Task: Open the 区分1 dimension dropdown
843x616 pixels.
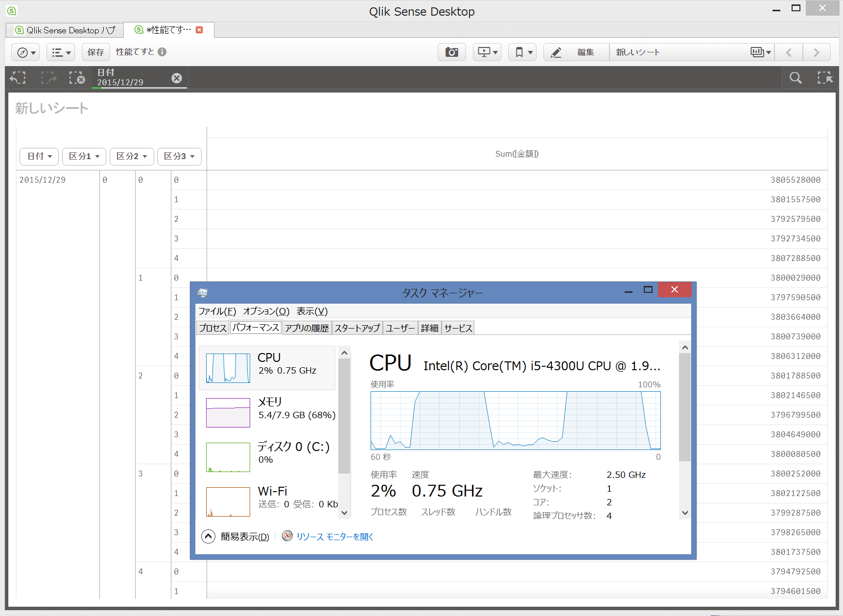Action: point(84,156)
